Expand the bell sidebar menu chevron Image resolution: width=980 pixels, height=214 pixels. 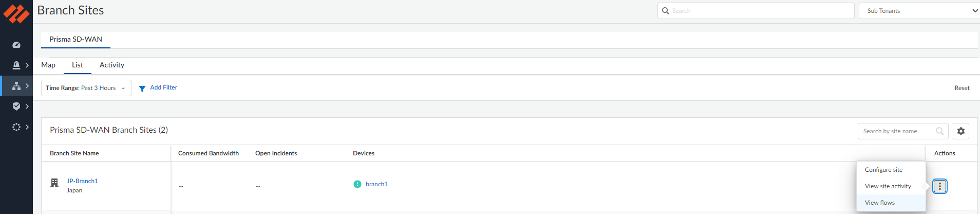point(27,65)
